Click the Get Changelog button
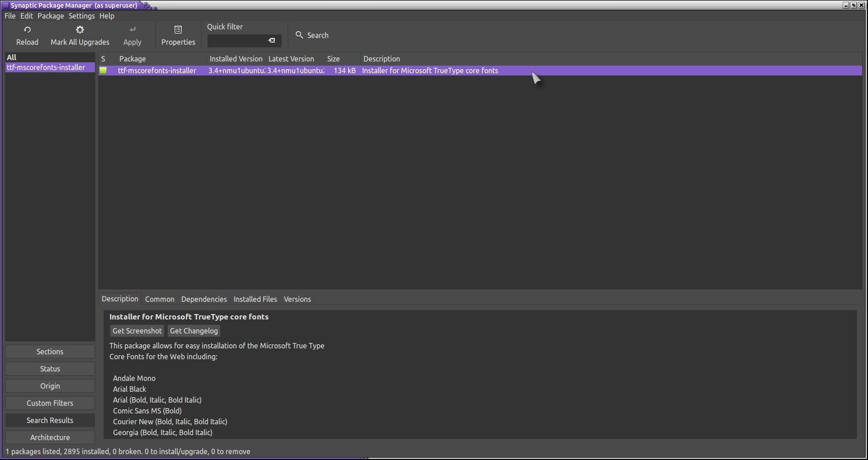This screenshot has height=460, width=868. point(194,331)
